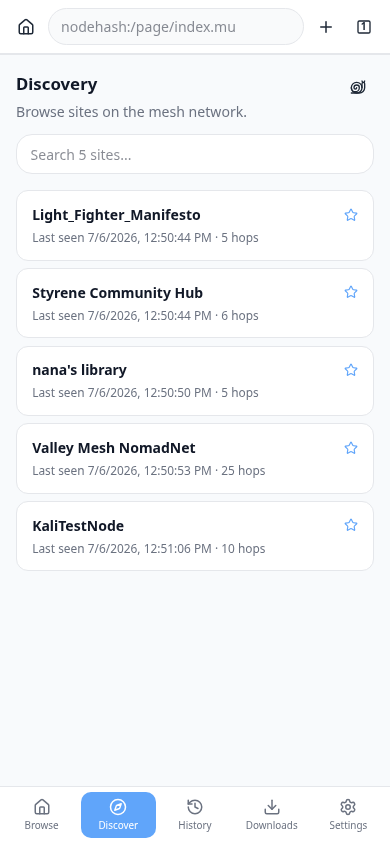
Task: Click the snail icon next to Discovery
Action: pos(358,87)
